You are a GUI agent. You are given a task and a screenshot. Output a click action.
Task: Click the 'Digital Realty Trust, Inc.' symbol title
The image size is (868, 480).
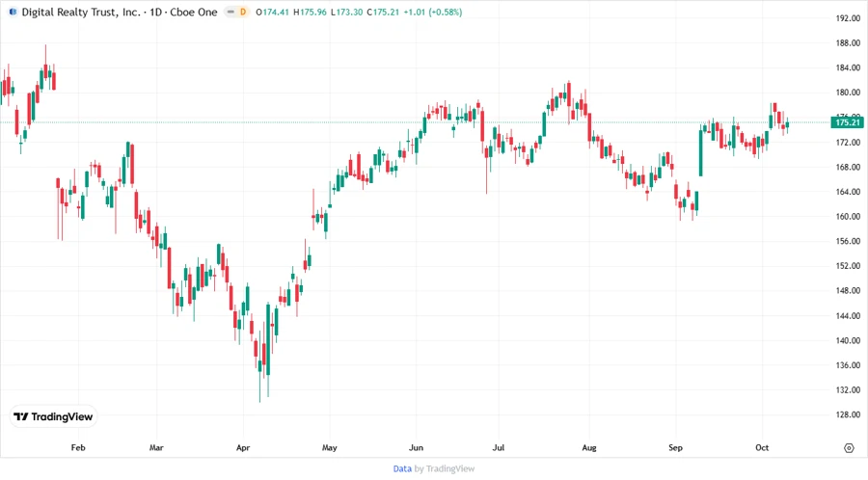click(x=81, y=12)
